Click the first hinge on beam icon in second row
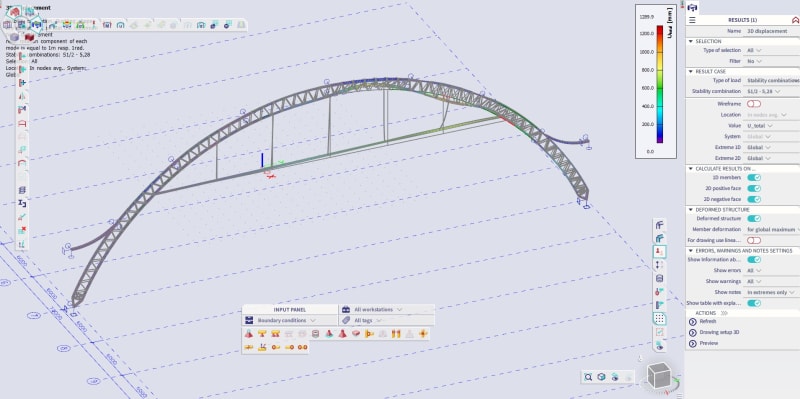The height and width of the screenshot is (399, 800). tap(276, 347)
